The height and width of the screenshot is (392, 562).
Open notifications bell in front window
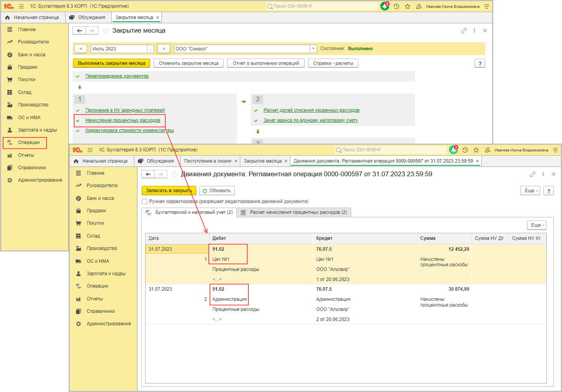pyautogui.click(x=453, y=150)
